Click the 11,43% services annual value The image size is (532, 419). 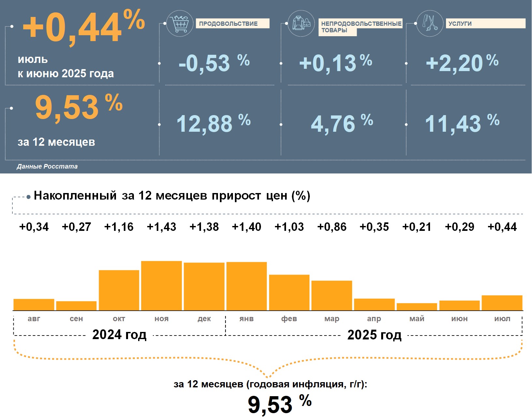[462, 124]
